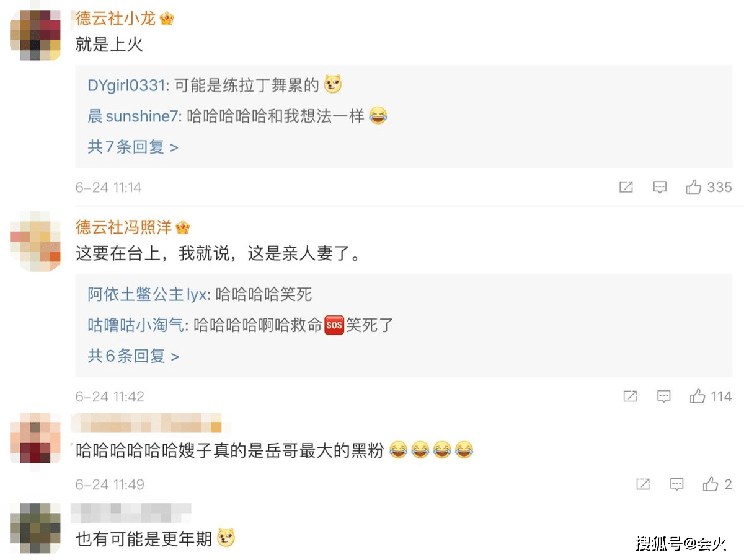This screenshot has height=560, width=744.
Task: Open 德云社冯照洋 user profile name
Action: [x=123, y=227]
